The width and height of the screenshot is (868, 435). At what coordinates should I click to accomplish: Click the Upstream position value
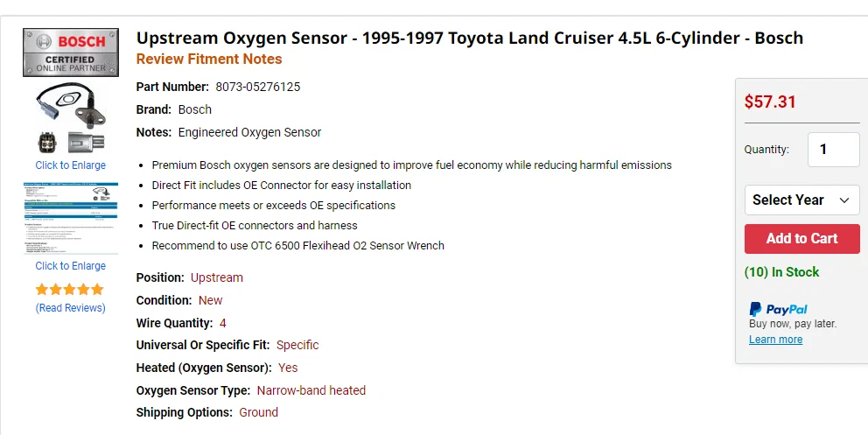pyautogui.click(x=217, y=277)
